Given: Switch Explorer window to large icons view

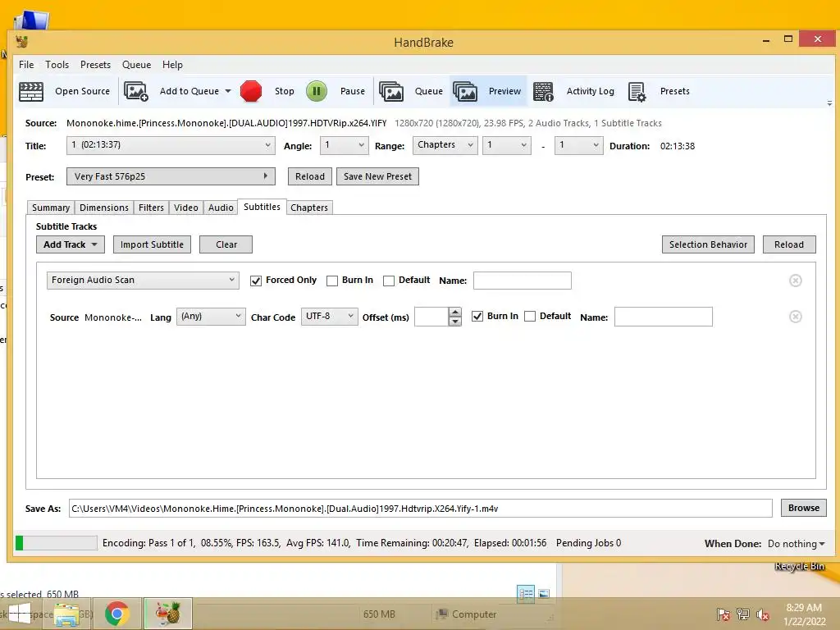Looking at the screenshot, I should point(544,594).
